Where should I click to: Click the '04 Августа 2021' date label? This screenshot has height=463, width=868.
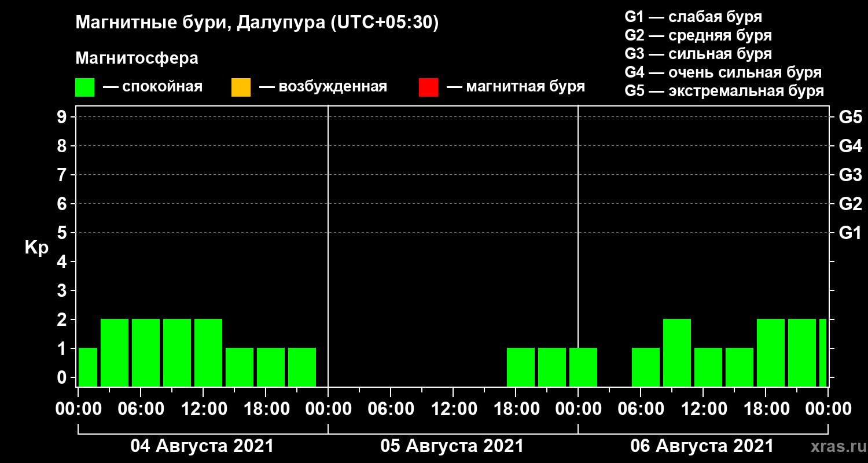203,446
